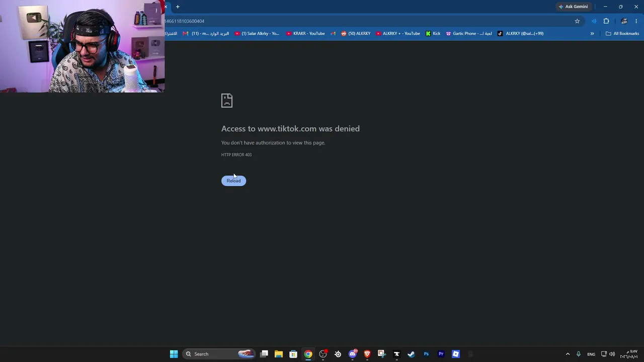
Task: Launch Roblox from the taskbar
Action: click(455, 354)
